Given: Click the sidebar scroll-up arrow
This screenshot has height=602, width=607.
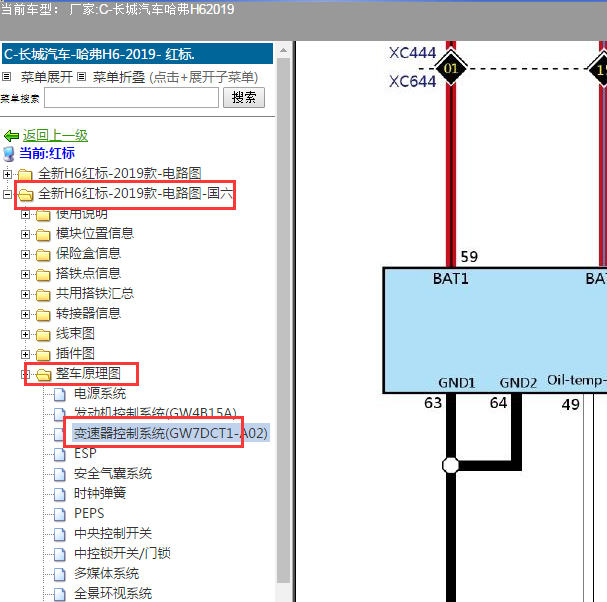Looking at the screenshot, I should [x=283, y=50].
